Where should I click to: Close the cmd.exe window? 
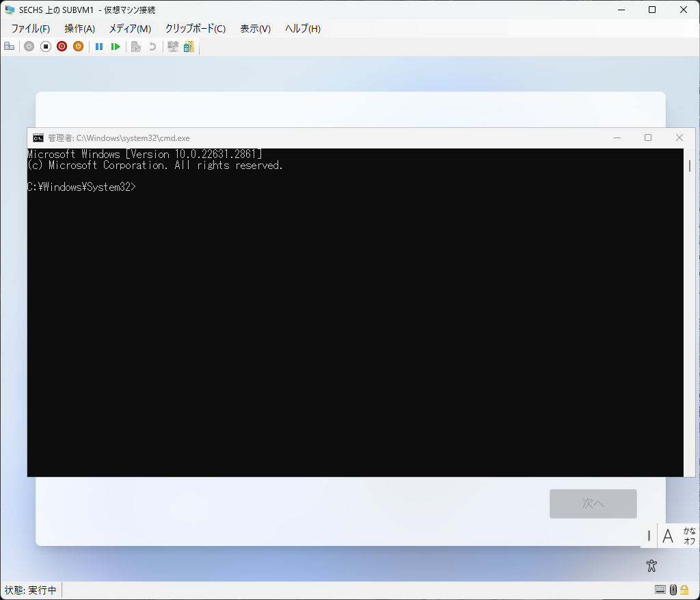click(x=679, y=138)
